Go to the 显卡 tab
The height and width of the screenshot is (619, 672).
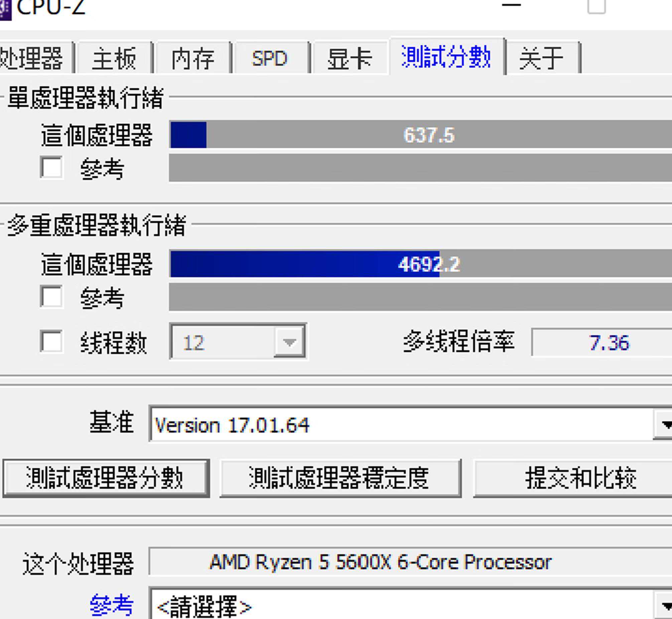click(x=350, y=58)
